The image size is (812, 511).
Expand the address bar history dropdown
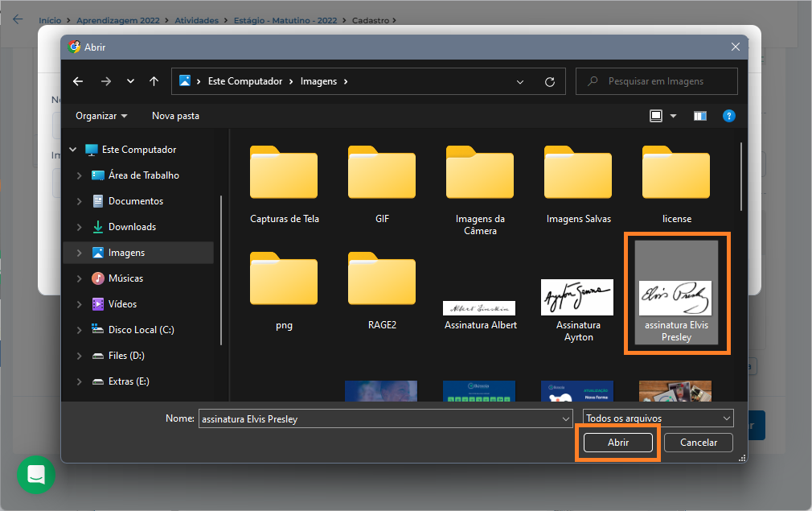[520, 82]
